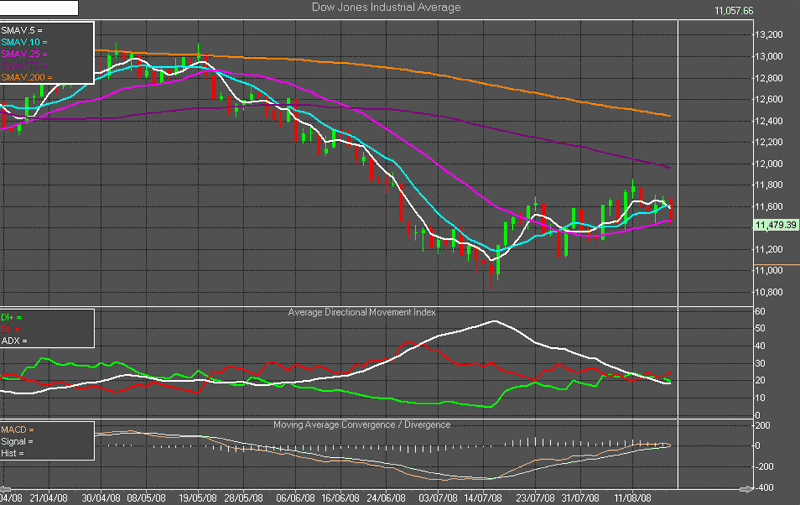Click the SMAV:200 legend entry
Viewport: 800px width, 505px height.
[x=26, y=78]
